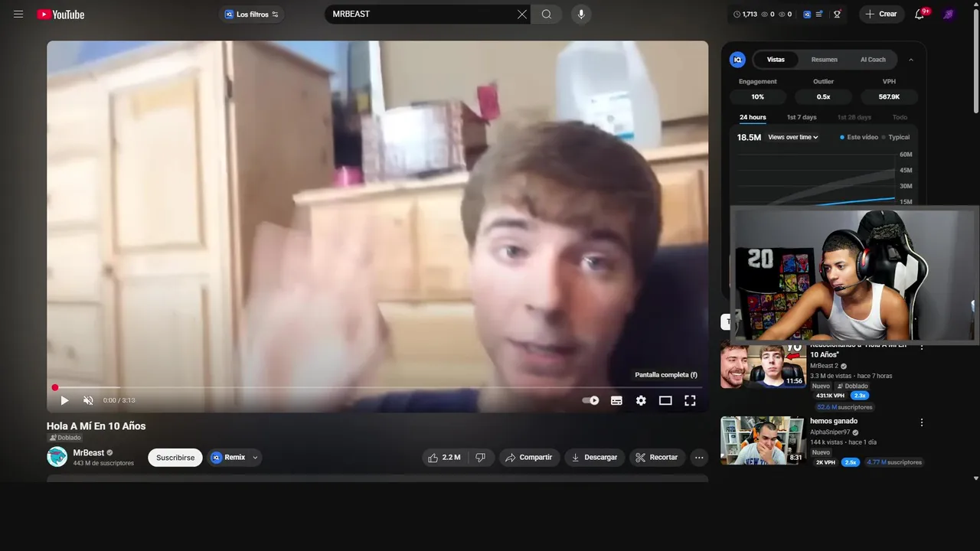Enter full screen mode
Viewport: 980px width, 551px height.
click(690, 400)
